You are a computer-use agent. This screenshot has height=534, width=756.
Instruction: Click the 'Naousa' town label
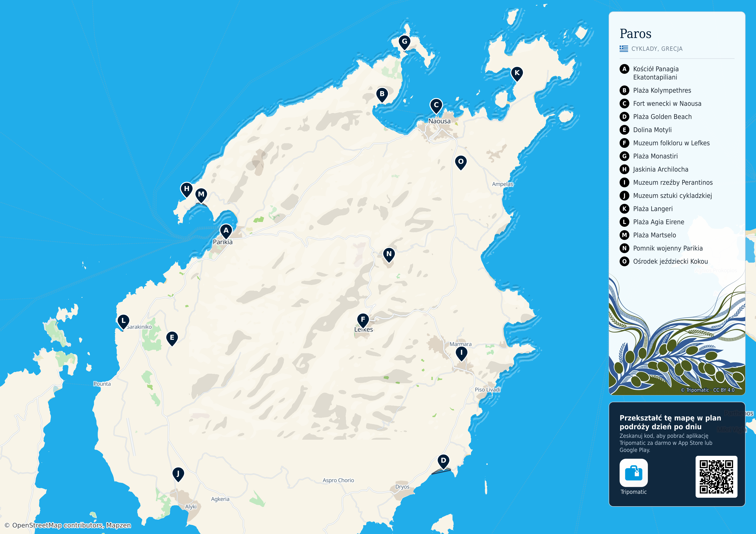pos(439,121)
